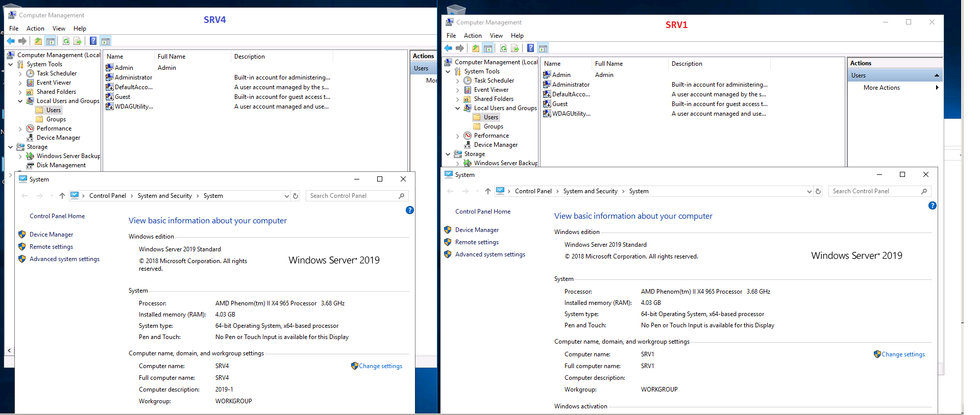Click Search Control Panel field in SRV1 System window
Image resolution: width=980 pixels, height=415 pixels.
(x=879, y=191)
